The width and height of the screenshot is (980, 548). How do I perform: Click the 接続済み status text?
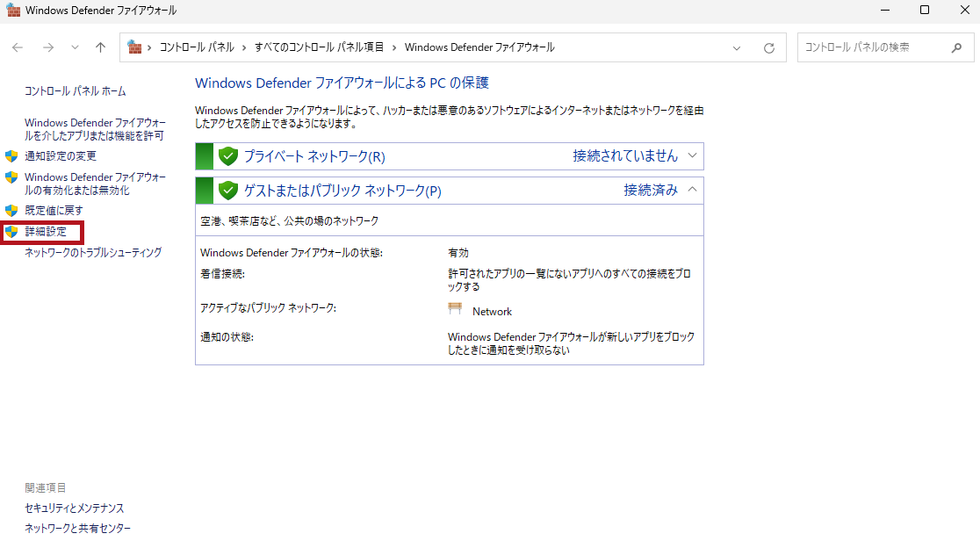click(651, 190)
